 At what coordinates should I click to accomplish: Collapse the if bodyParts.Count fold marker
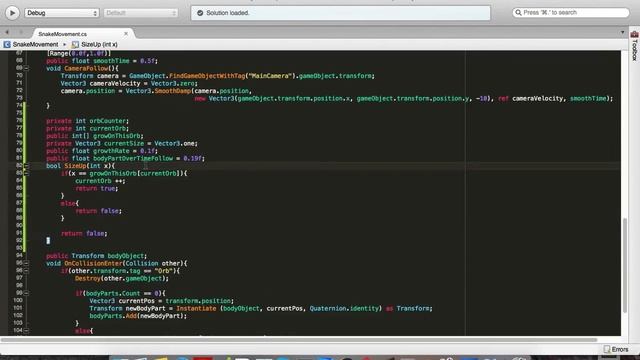(26, 293)
